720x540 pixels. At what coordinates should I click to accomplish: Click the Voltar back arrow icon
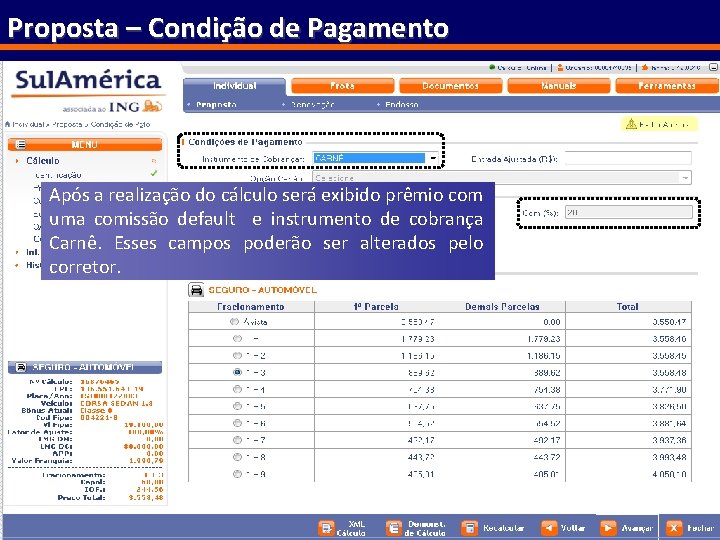pos(549,528)
